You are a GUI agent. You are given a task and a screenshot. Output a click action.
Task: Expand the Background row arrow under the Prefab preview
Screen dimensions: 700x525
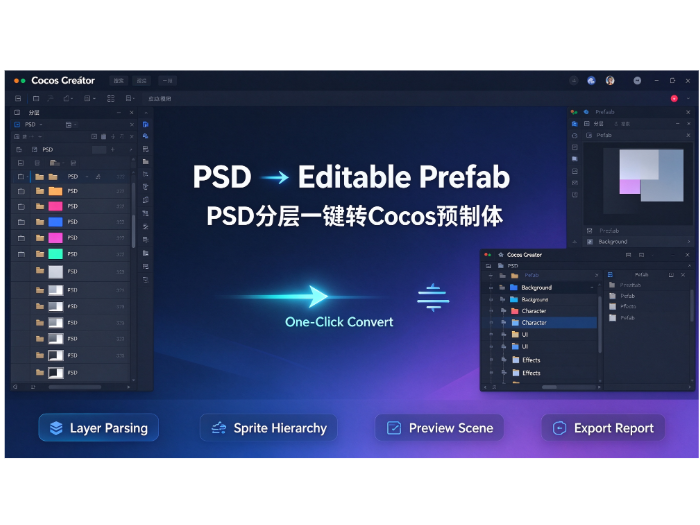coord(689,242)
